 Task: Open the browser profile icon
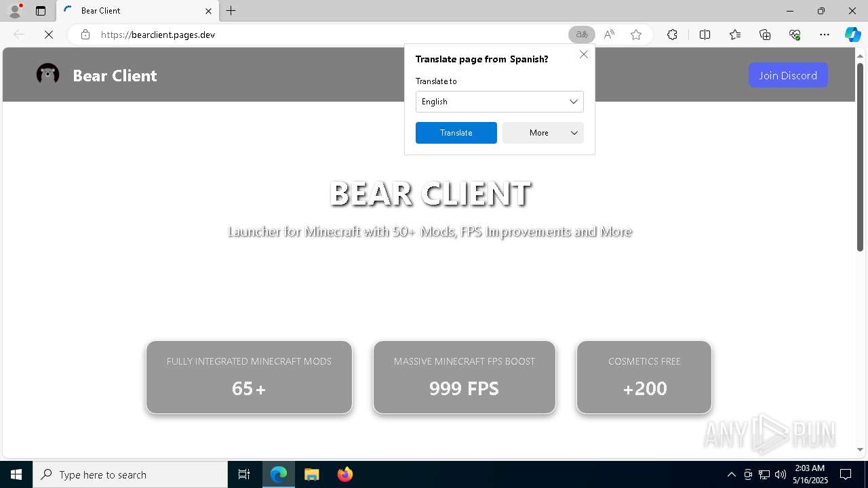pos(15,11)
